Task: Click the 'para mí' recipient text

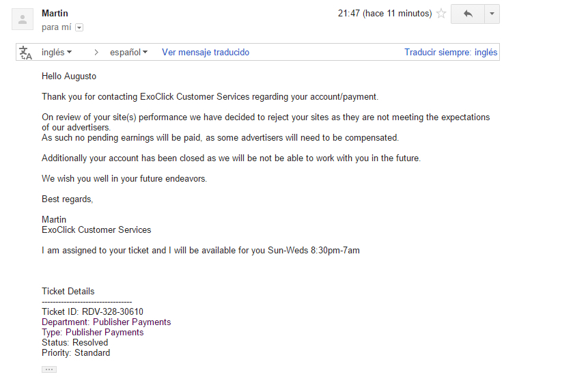Action: pyautogui.click(x=56, y=27)
